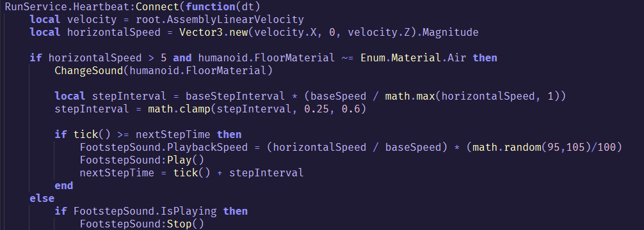Click the 0.6 clamp maximum value
Image resolution: width=644 pixels, height=230 pixels.
351,109
